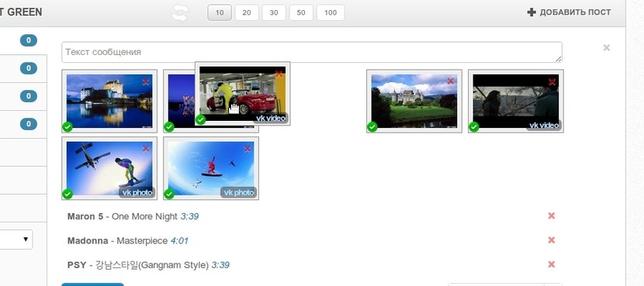This screenshot has width=644, height=286.
Task: Remove the night castle image attachment
Action: tap(146, 82)
